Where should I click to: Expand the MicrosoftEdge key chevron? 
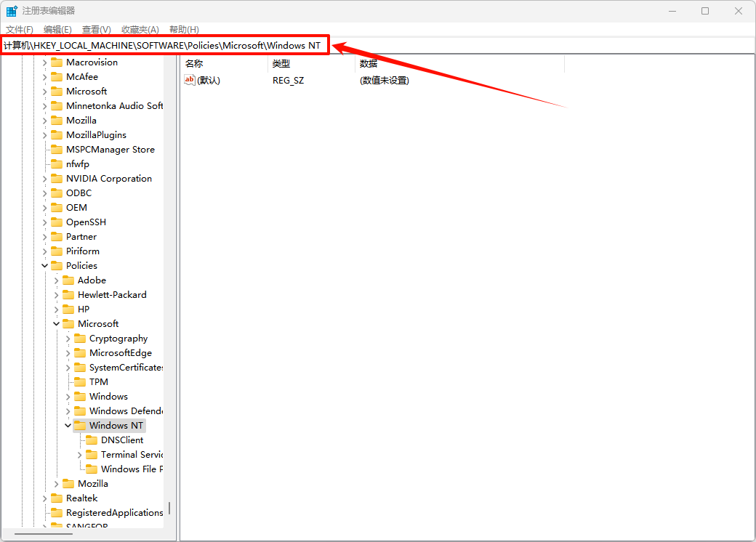pos(68,353)
